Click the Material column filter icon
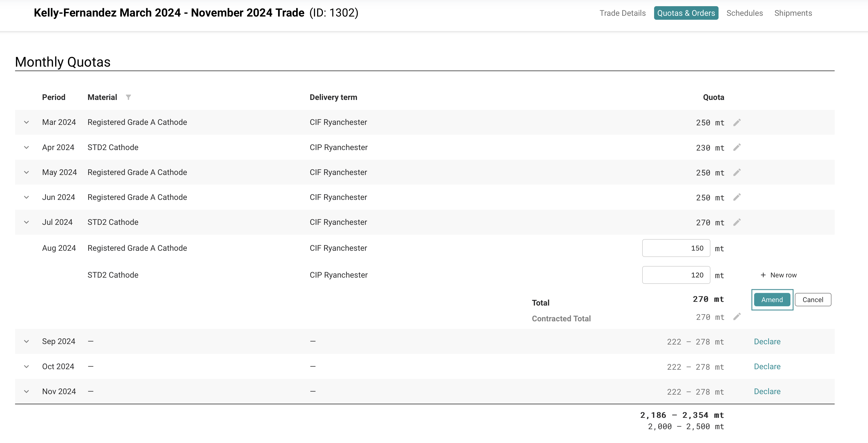 128,97
